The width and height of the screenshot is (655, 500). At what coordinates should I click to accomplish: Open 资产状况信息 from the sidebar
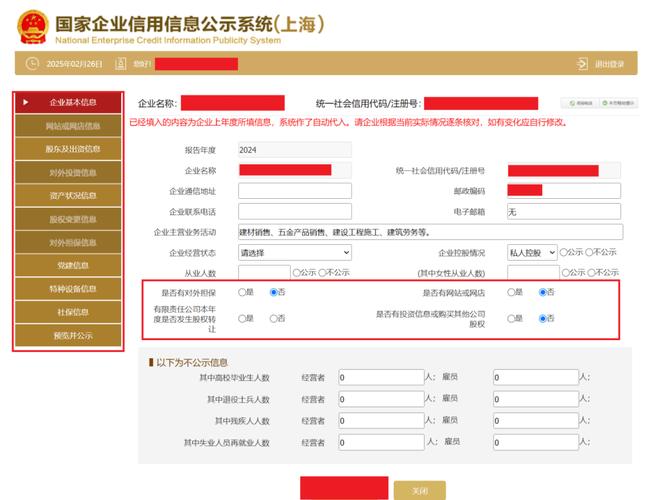pyautogui.click(x=68, y=195)
